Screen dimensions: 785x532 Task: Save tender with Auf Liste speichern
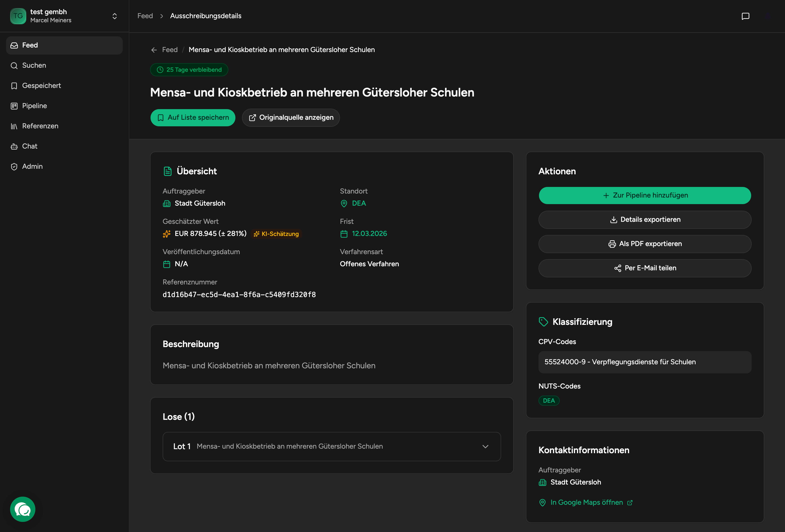[x=193, y=117]
